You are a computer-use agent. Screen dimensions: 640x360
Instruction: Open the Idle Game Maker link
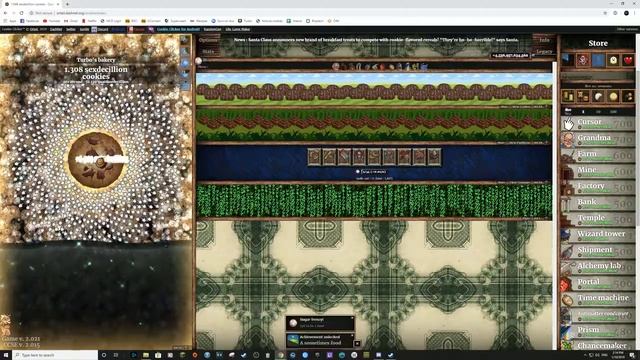[238, 29]
